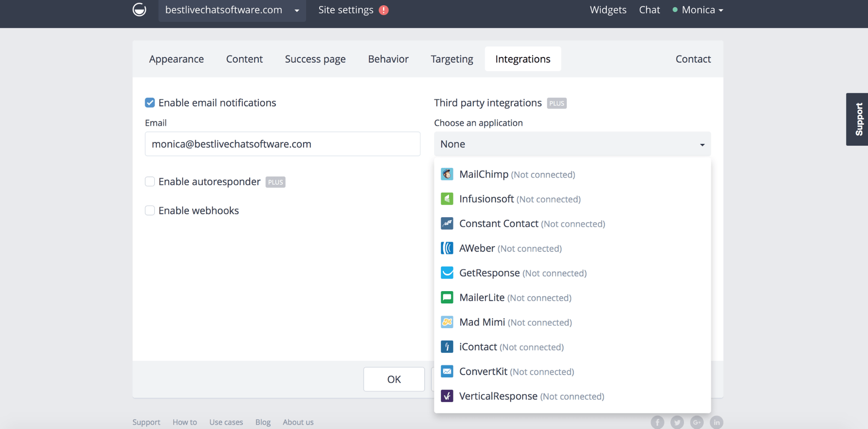Click the green Infusionsoft icon
The width and height of the screenshot is (868, 429).
447,199
